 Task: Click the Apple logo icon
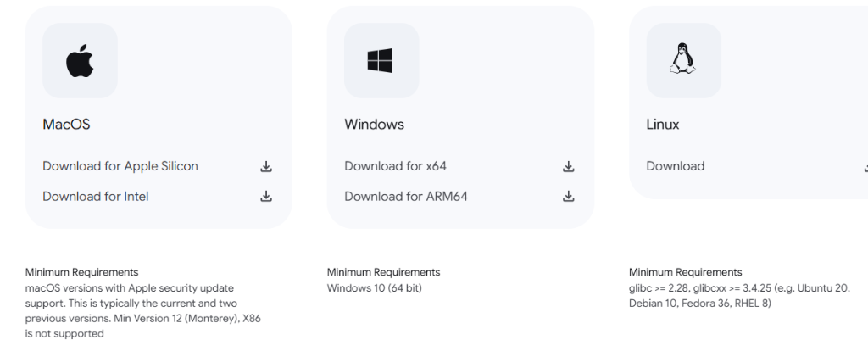click(80, 60)
